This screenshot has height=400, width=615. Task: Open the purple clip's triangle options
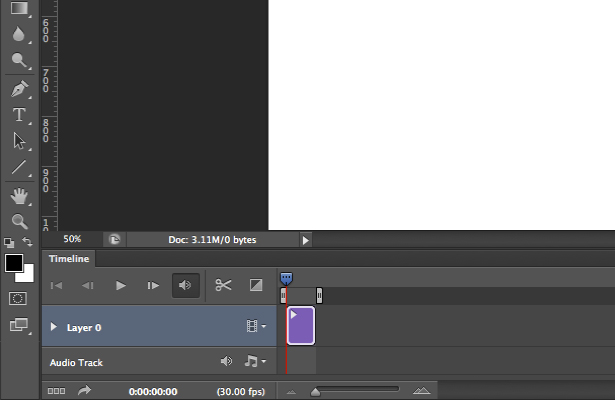[293, 315]
